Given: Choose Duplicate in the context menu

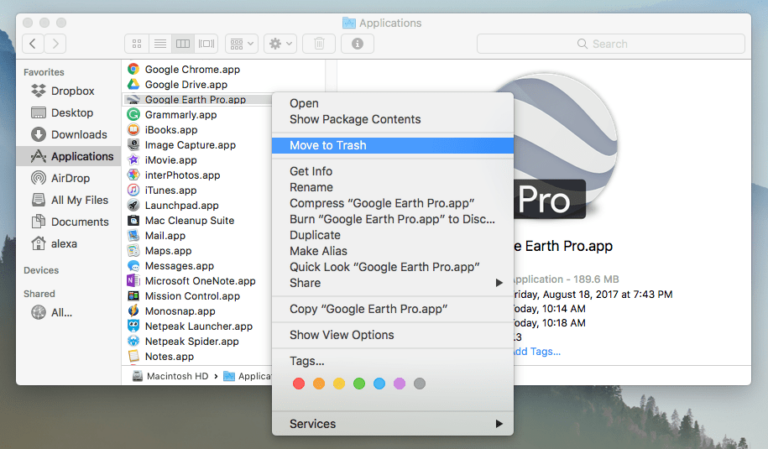Looking at the screenshot, I should [x=393, y=235].
